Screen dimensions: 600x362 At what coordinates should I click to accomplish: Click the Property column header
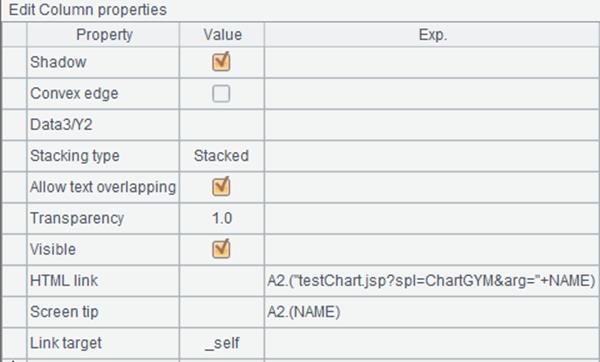tap(103, 35)
